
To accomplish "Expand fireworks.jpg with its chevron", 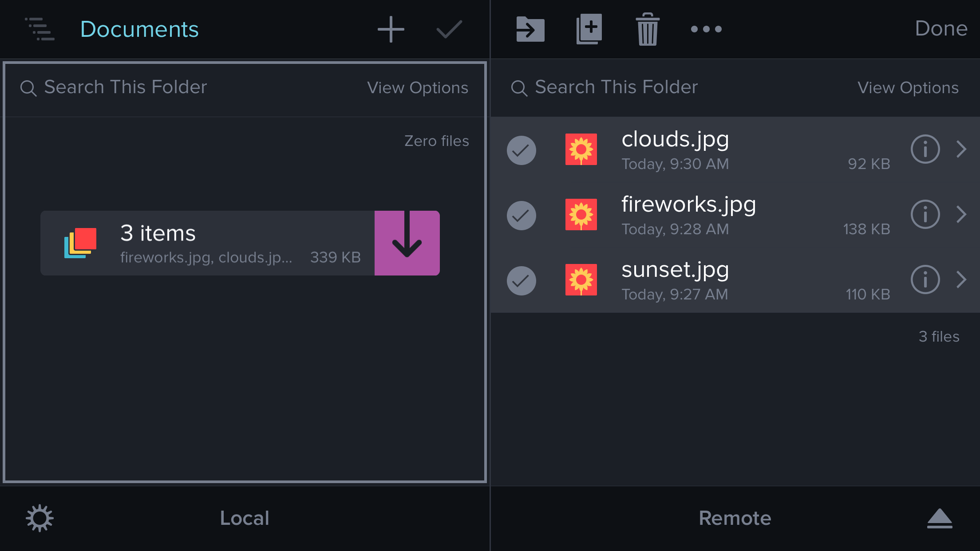I will click(961, 215).
